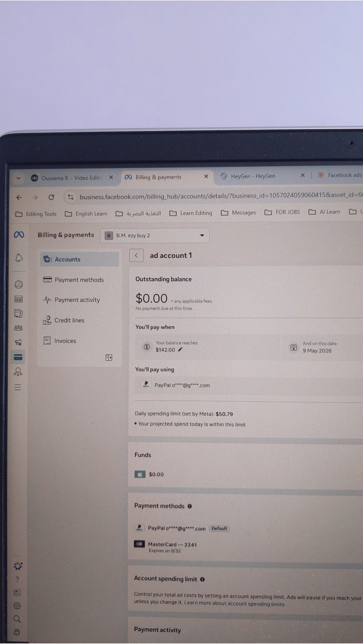Reload the page with the refresh icon
This screenshot has width=363, height=644.
point(51,197)
